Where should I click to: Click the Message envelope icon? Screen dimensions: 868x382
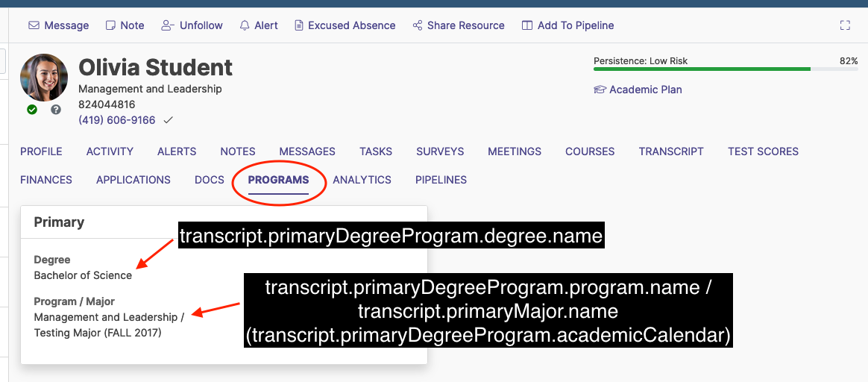(34, 25)
